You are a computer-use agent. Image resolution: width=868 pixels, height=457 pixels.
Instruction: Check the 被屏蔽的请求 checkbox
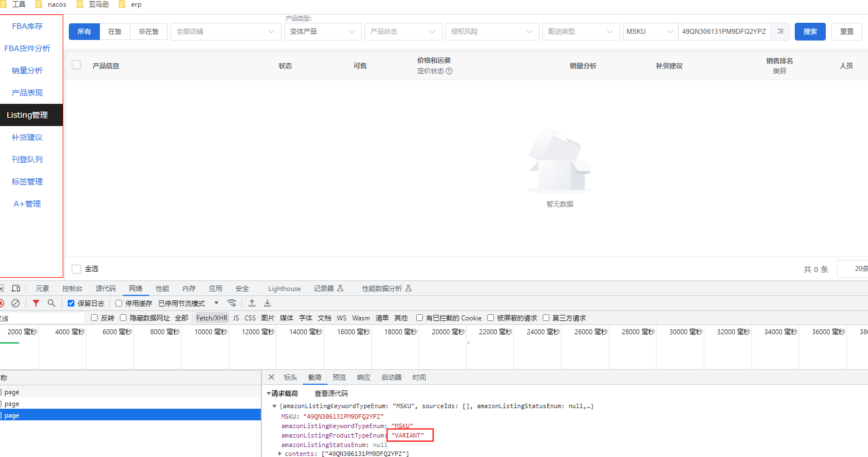coord(491,318)
